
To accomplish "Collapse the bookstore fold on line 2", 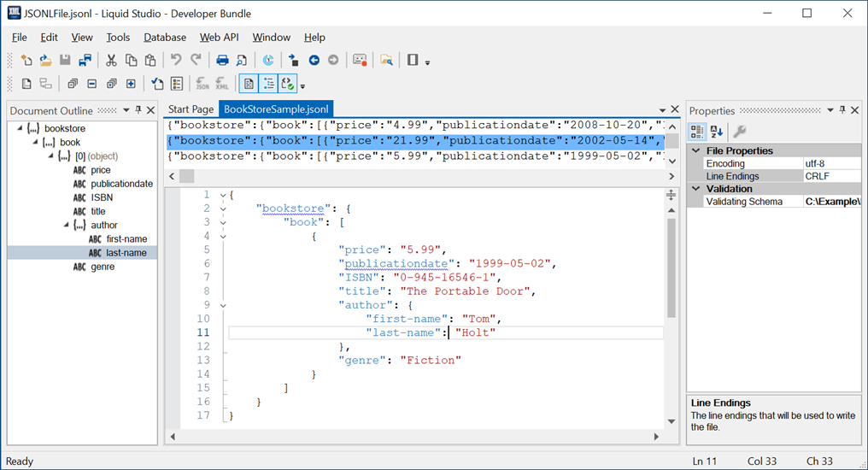I will tap(222, 209).
